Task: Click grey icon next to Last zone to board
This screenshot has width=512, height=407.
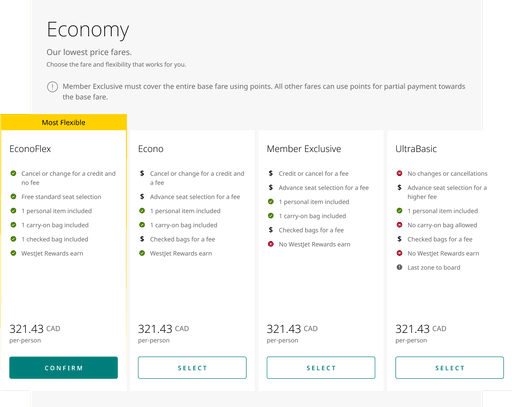Action: (399, 267)
